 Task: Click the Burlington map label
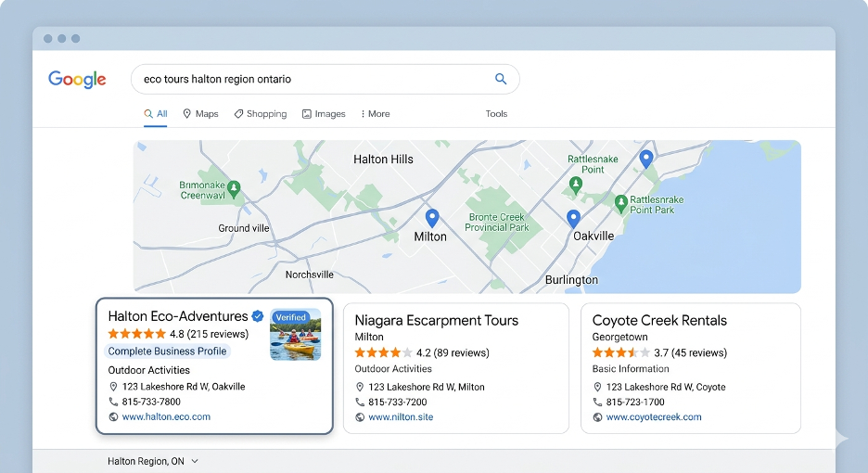571,280
